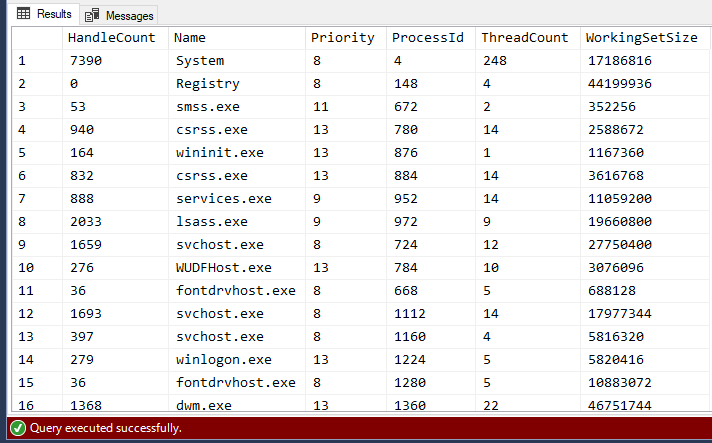Click the WorkingSetSize cell '27750400'
The height and width of the screenshot is (443, 712).
coord(645,245)
